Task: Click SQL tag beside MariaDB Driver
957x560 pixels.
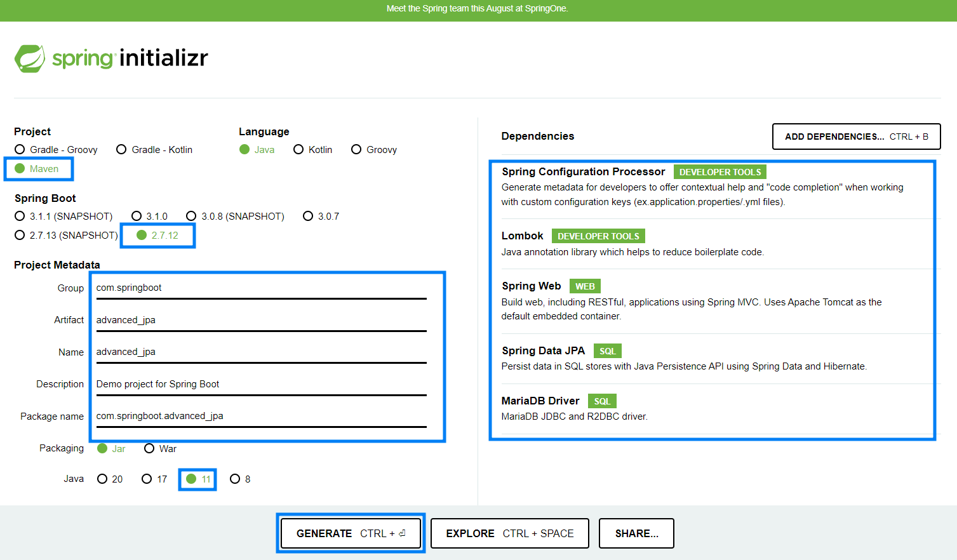Action: (602, 401)
